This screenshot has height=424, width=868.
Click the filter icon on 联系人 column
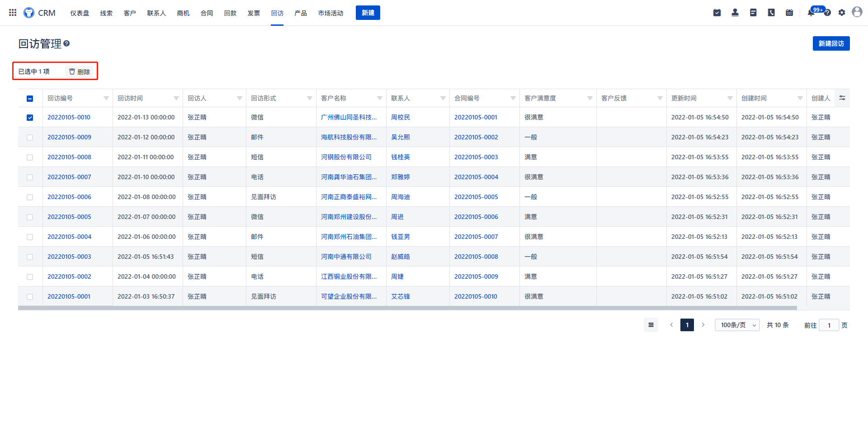tap(443, 98)
